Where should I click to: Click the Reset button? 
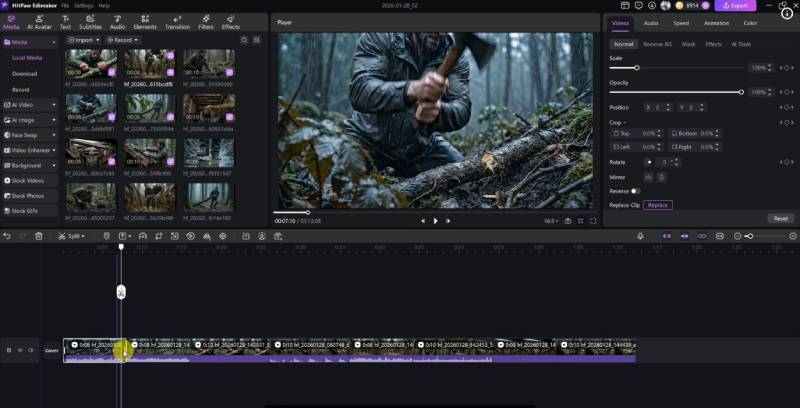781,218
